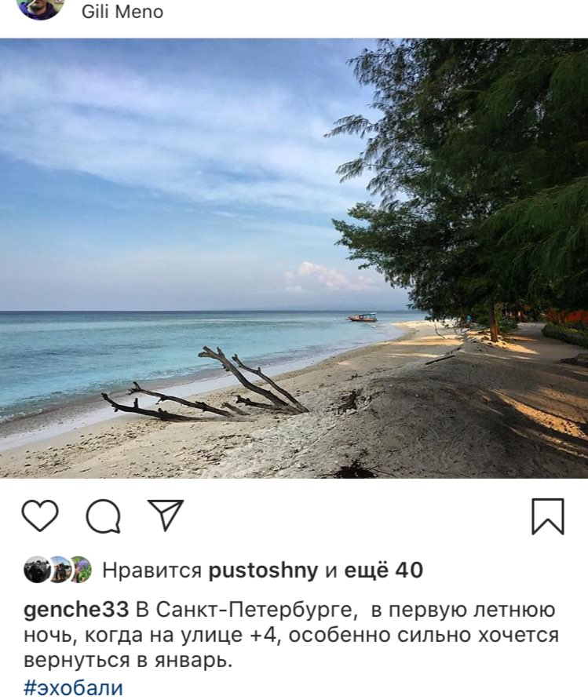Open the #эхобали hashtag
588x700 pixels.
73,687
